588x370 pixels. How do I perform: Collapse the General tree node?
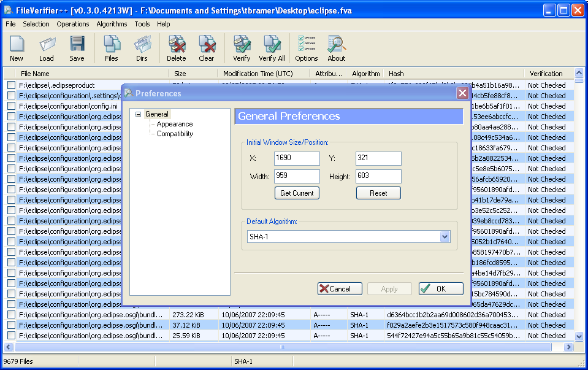click(x=139, y=114)
